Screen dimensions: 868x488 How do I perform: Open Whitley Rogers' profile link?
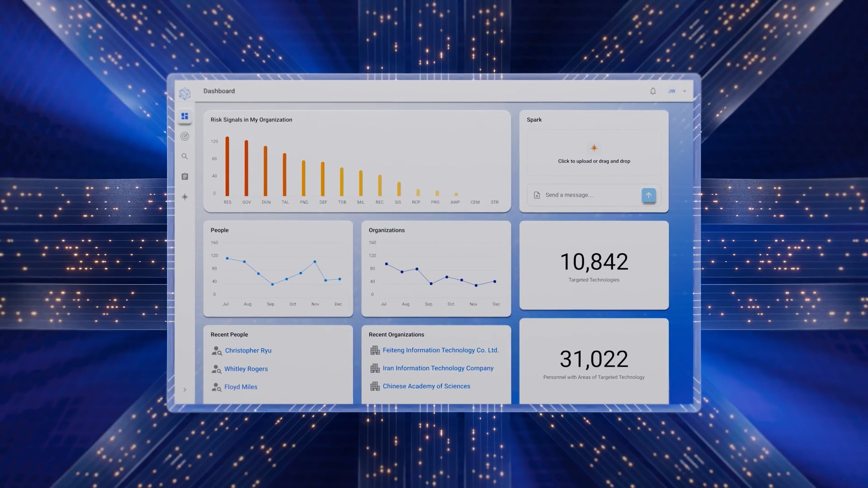[x=246, y=369]
